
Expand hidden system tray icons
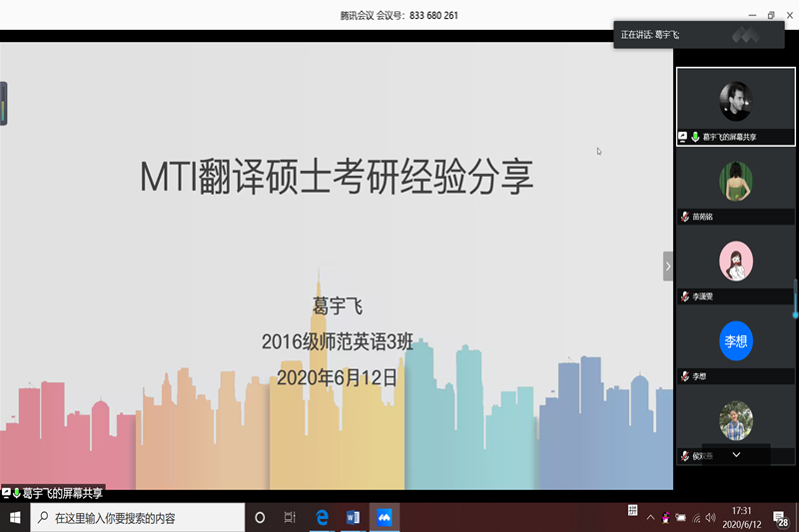coord(650,518)
